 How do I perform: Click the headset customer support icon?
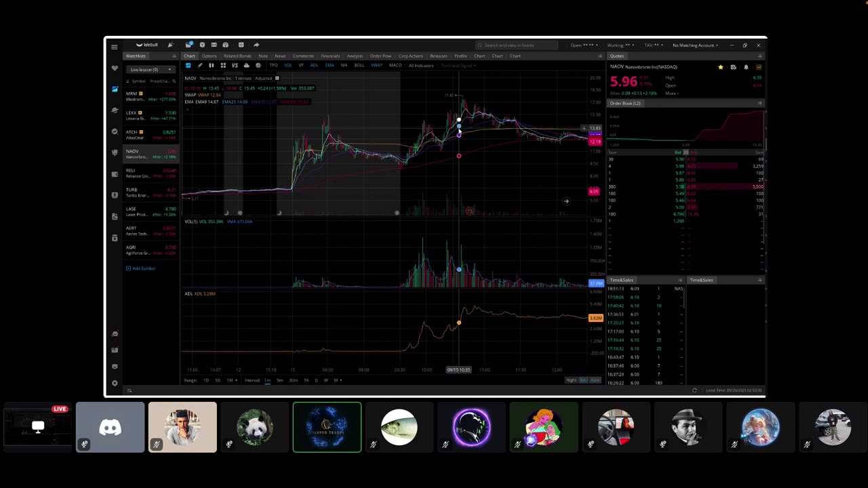coord(225,45)
